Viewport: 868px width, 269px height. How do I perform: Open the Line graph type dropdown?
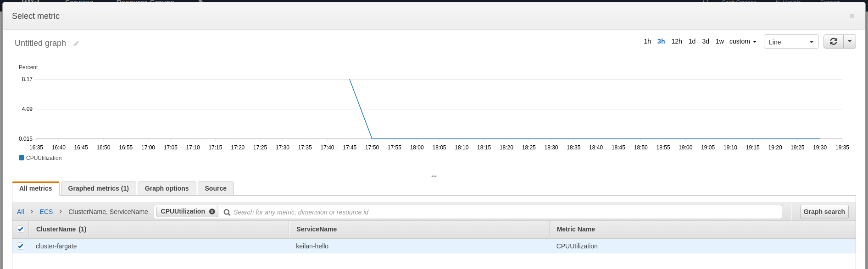click(791, 42)
